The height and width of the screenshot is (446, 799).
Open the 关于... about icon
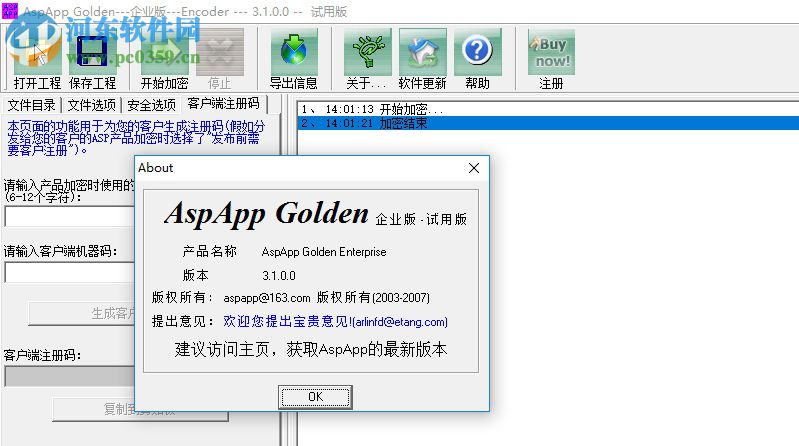point(367,53)
